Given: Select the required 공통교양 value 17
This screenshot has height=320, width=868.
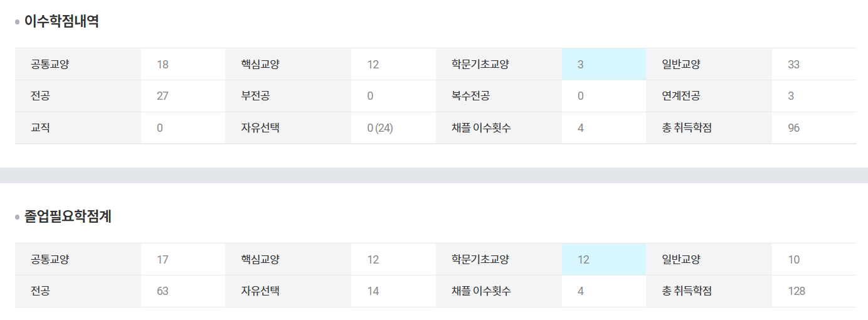Looking at the screenshot, I should click(x=163, y=260).
